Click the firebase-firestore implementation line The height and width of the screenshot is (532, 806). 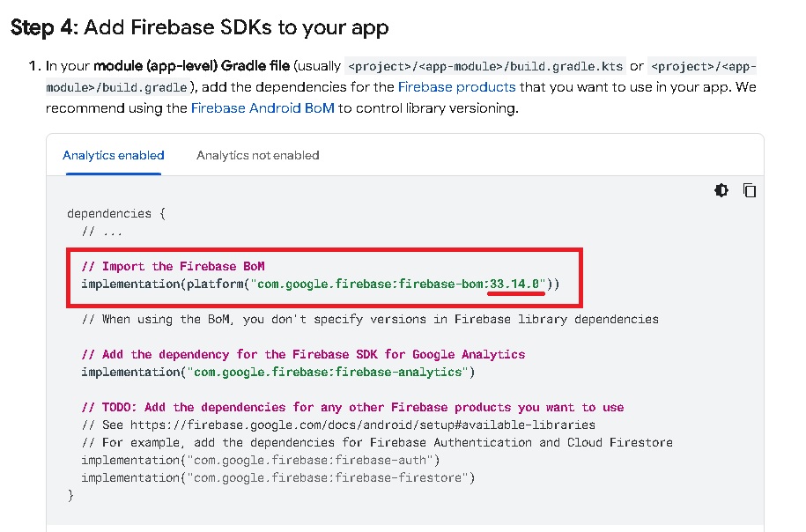(278, 477)
